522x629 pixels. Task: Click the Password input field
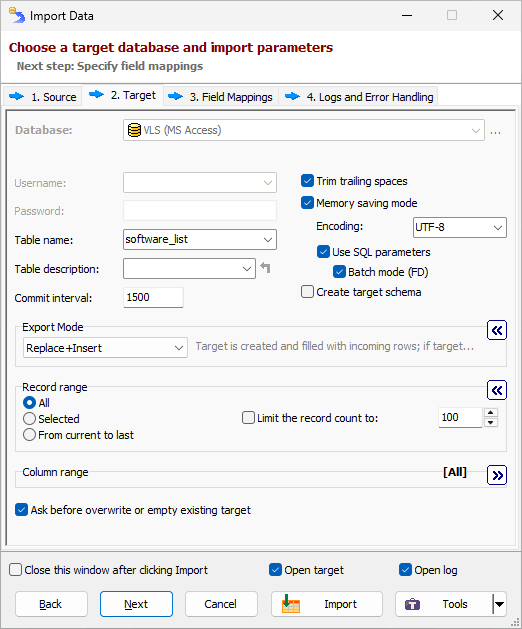tap(200, 211)
